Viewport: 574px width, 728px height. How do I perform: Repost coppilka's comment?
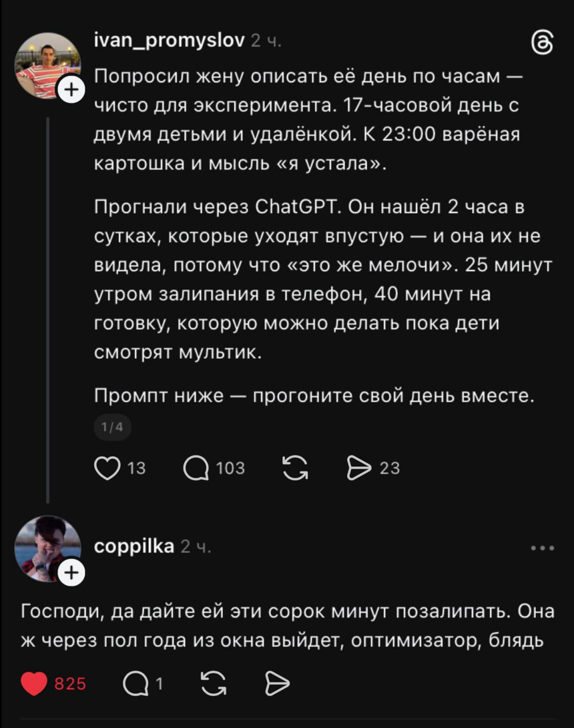(213, 683)
